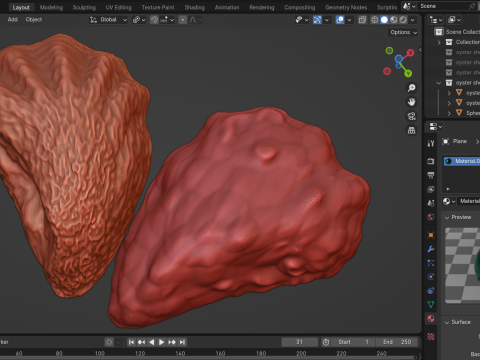Screen dimensions: 480x360
Task: Open the Physics properties tab
Action: tap(431, 277)
